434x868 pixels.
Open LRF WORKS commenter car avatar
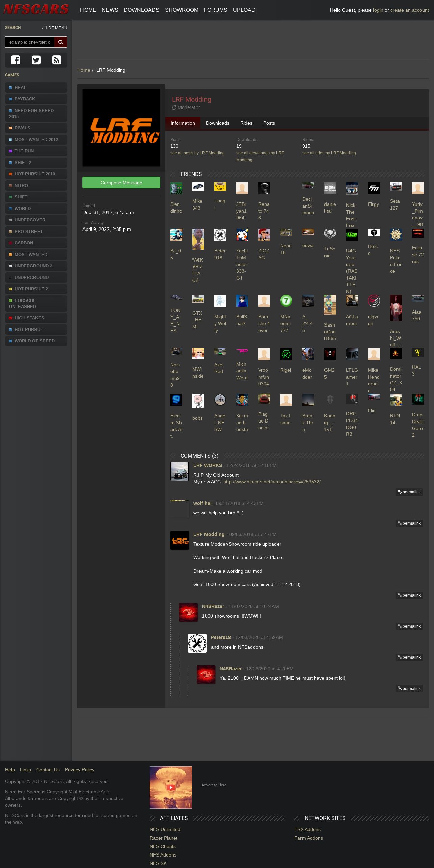click(179, 471)
